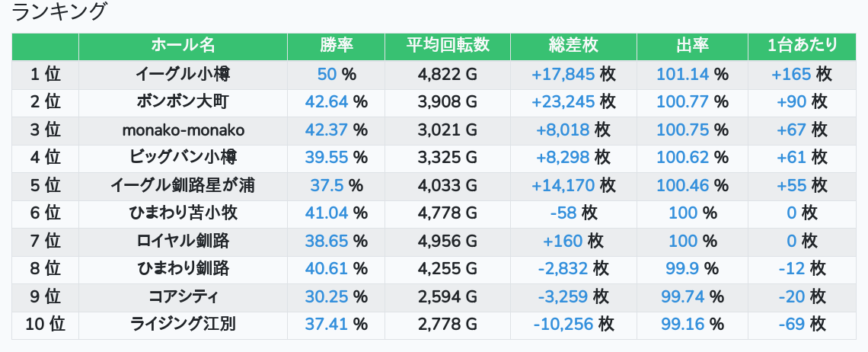The width and height of the screenshot is (868, 352).
Task: Select the 1台あたり column header
Action: pyautogui.click(x=803, y=46)
